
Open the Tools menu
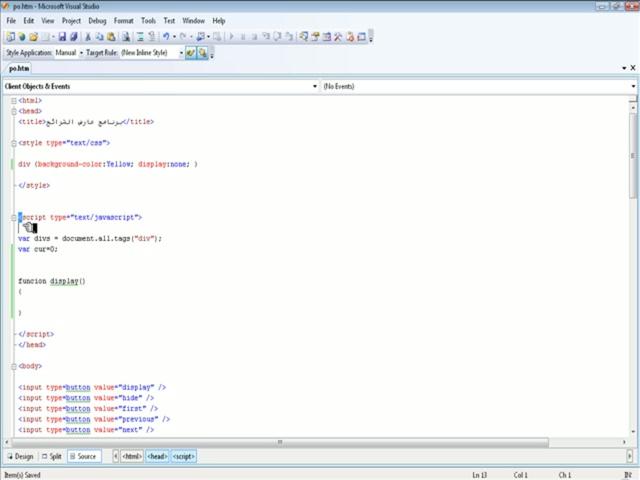148,20
